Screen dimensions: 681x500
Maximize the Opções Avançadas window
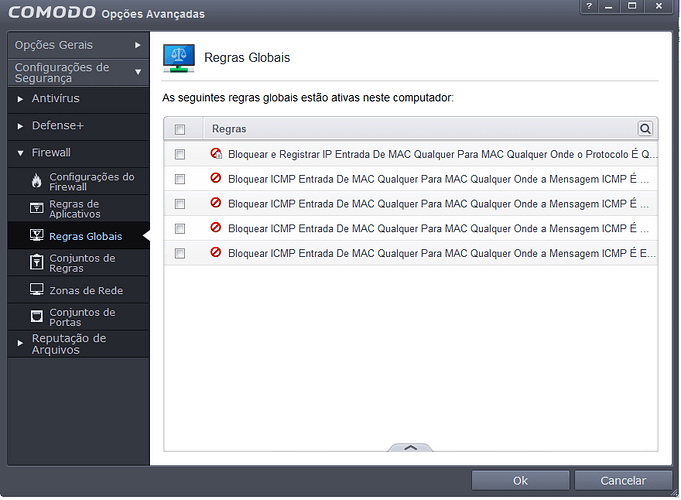click(632, 6)
